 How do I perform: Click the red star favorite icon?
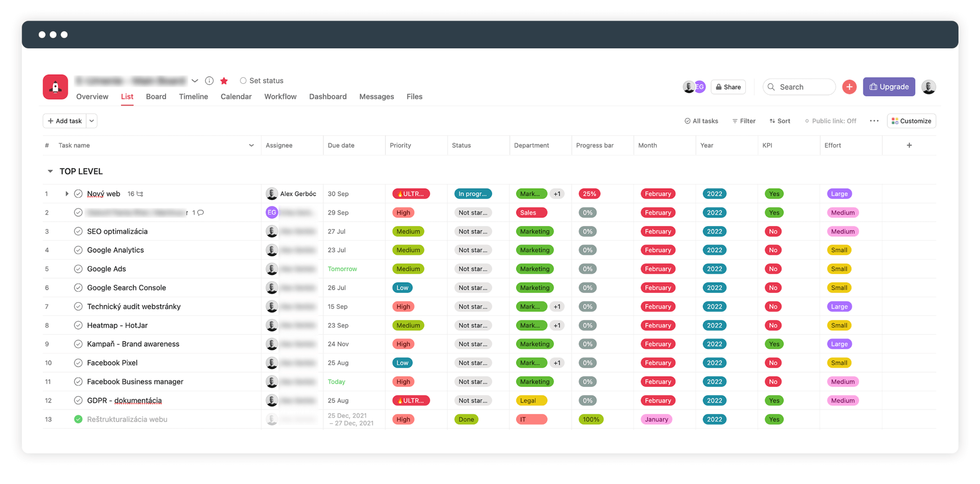[224, 81]
